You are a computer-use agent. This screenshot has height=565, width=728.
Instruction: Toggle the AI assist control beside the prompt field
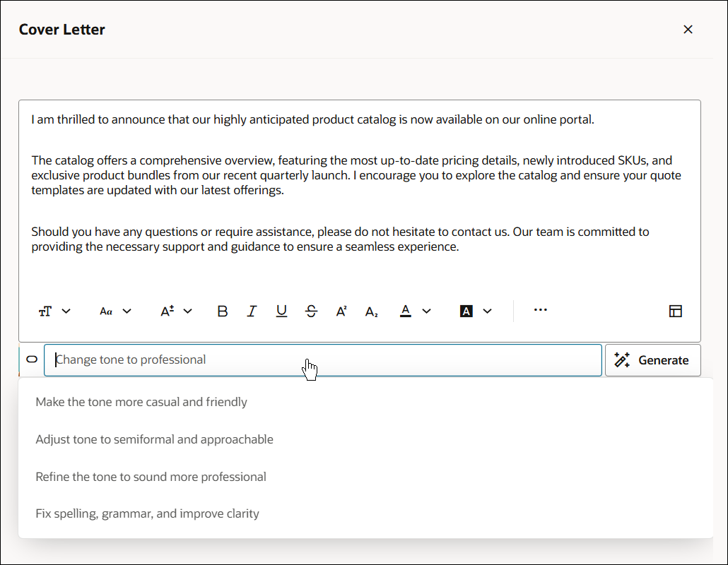(31, 359)
